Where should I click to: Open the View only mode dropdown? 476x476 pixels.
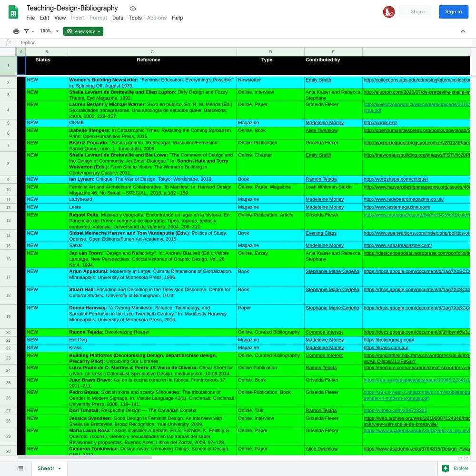coord(83,31)
